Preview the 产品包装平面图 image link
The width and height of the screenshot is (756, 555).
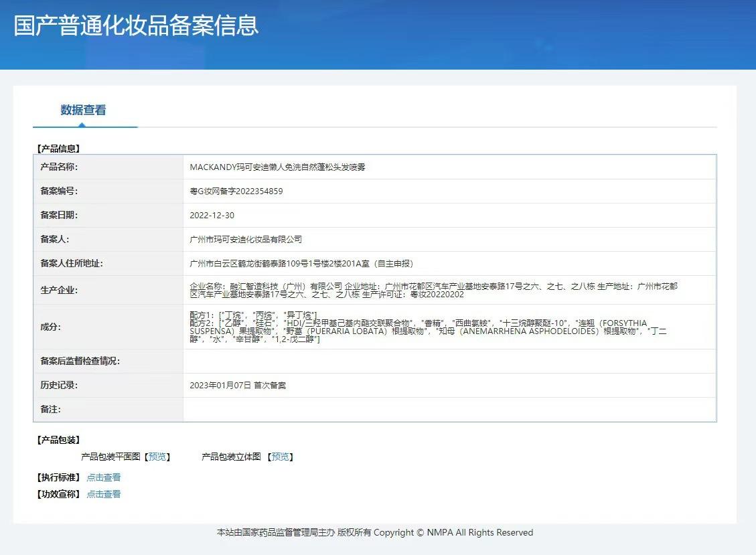[157, 457]
